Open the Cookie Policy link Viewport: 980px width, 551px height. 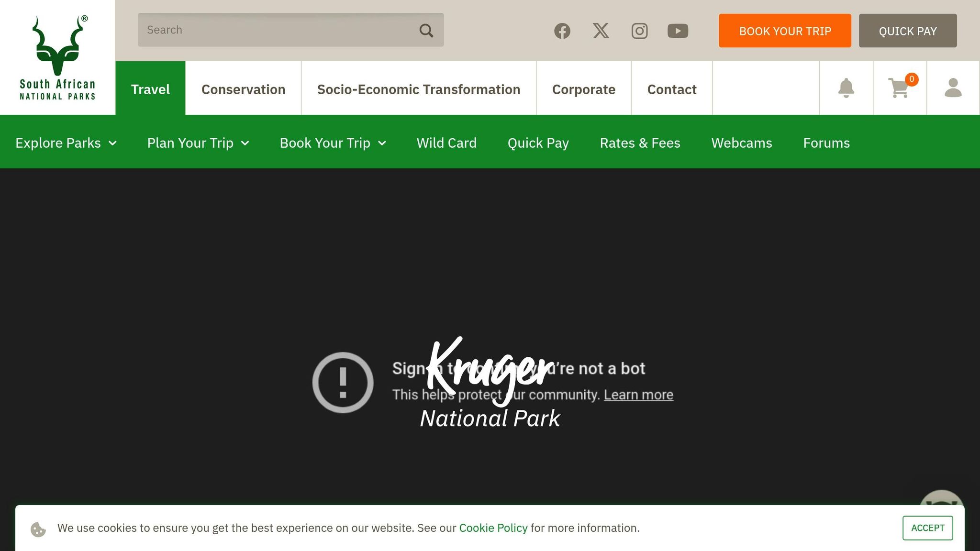click(493, 528)
